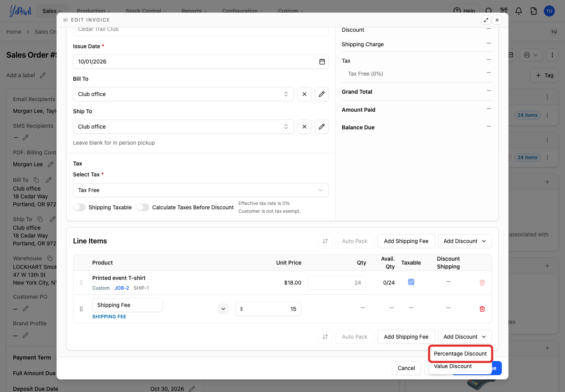
Task: Expand the Edit Invoice dialog to fullscreen
Action: click(x=486, y=20)
